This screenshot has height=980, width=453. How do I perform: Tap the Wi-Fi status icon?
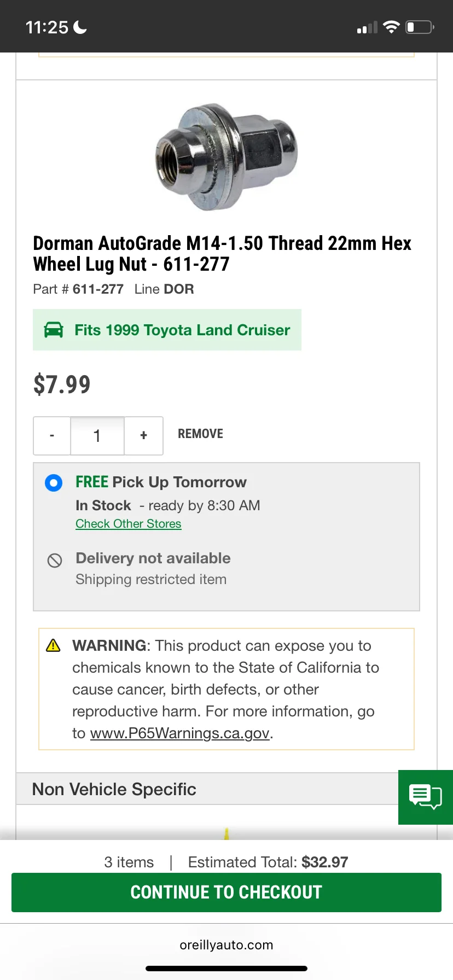point(392,27)
